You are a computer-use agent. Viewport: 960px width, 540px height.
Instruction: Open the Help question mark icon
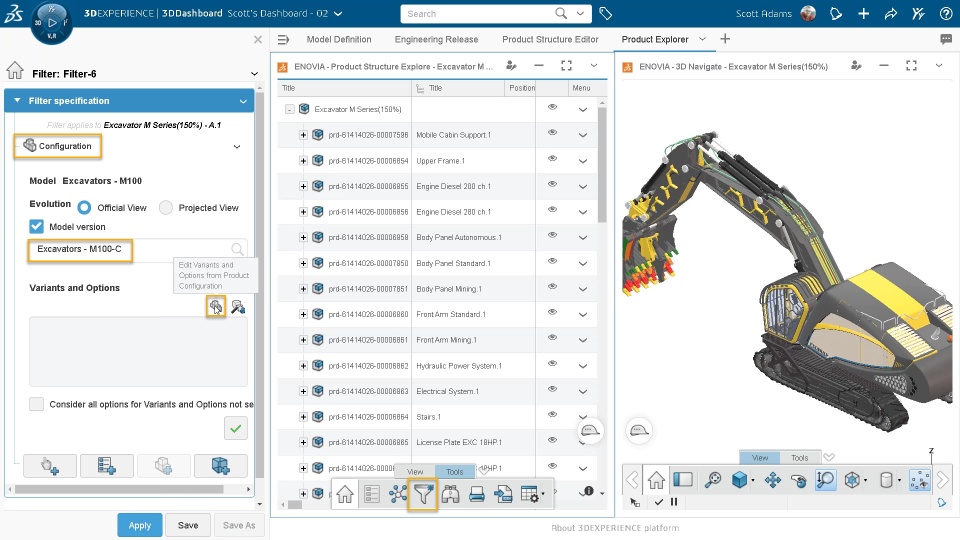[946, 13]
